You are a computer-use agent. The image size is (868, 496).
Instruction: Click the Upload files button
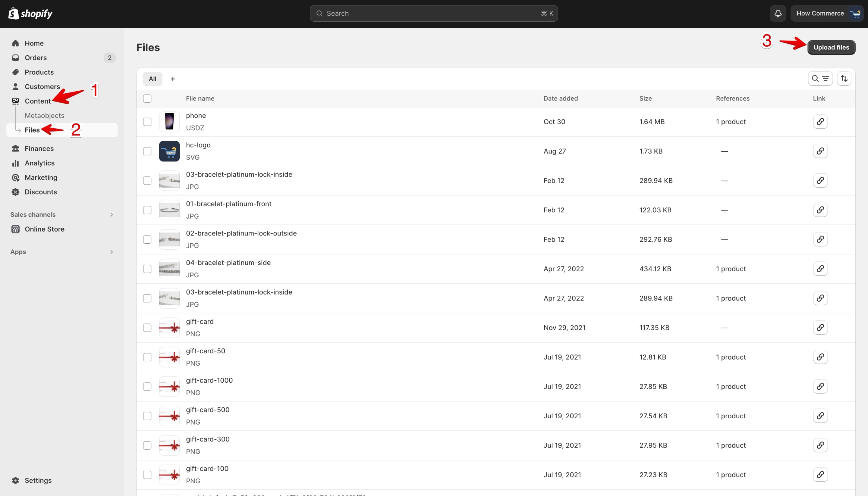click(x=831, y=47)
